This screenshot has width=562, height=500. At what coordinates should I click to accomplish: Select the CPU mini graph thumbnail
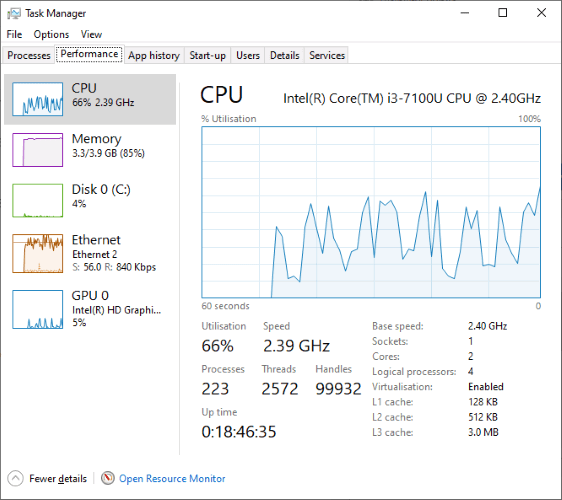[38, 99]
